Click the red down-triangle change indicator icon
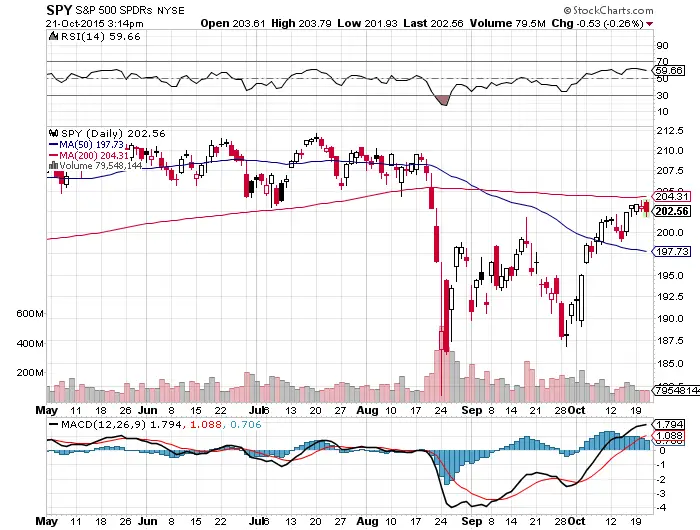700x530 pixels. (x=649, y=24)
